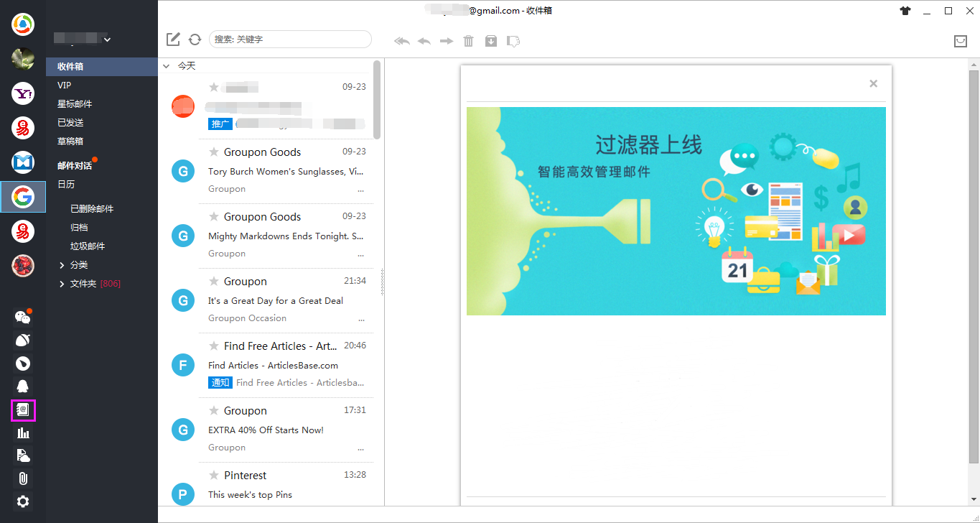Viewport: 980px width, 523px height.
Task: Star the Groupon Goods Tory Burch email
Action: [x=213, y=152]
